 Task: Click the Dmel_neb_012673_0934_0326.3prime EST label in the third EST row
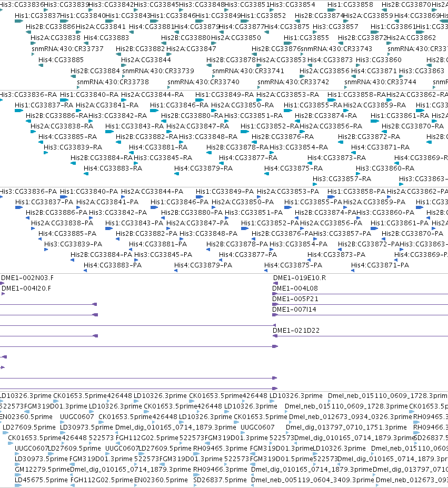350,417
